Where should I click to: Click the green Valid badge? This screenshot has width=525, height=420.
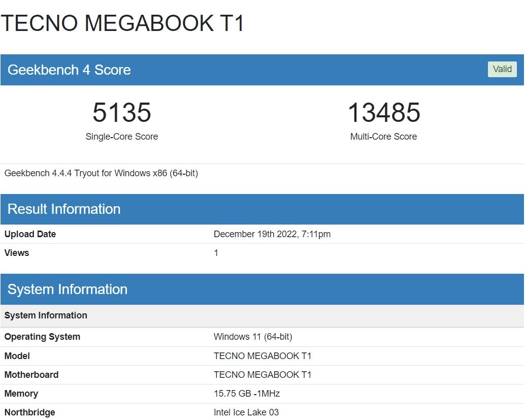pyautogui.click(x=502, y=70)
